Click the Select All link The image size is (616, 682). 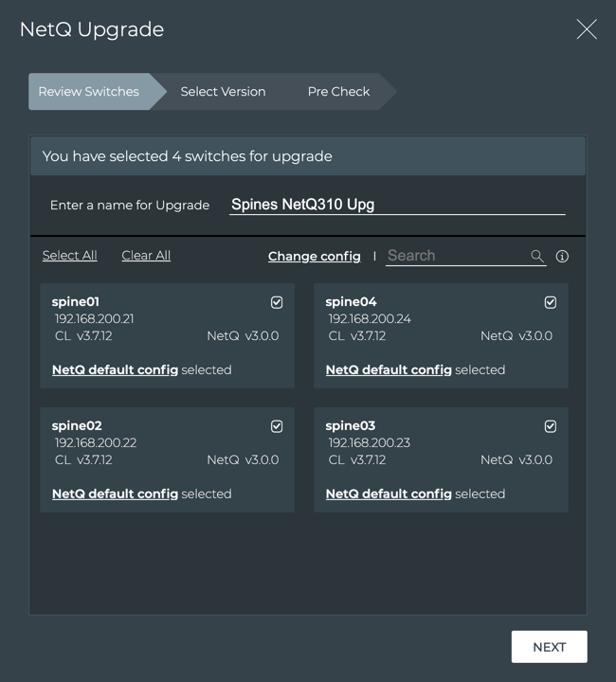[x=69, y=256]
